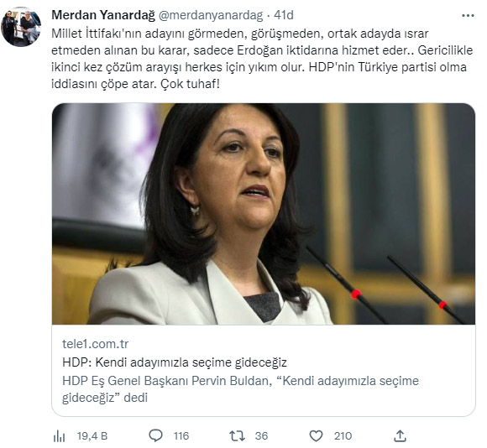Click the article description about HDP Eş Genel Başkanı
This screenshot has height=448, width=487.
click(x=240, y=389)
